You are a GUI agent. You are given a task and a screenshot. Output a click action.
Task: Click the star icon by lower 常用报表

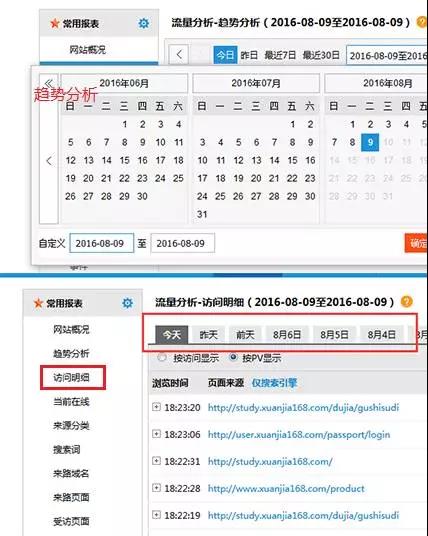pos(38,303)
